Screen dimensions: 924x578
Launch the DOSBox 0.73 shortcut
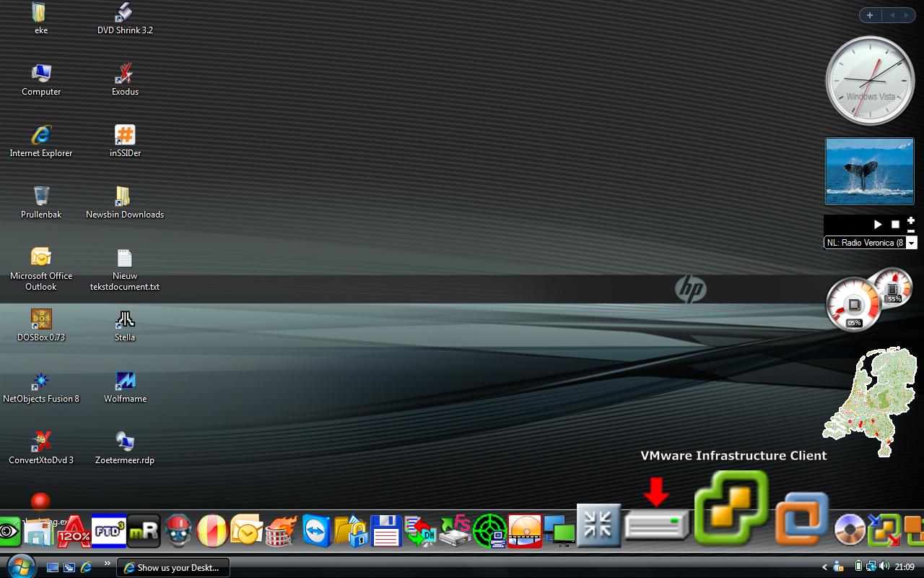point(41,325)
